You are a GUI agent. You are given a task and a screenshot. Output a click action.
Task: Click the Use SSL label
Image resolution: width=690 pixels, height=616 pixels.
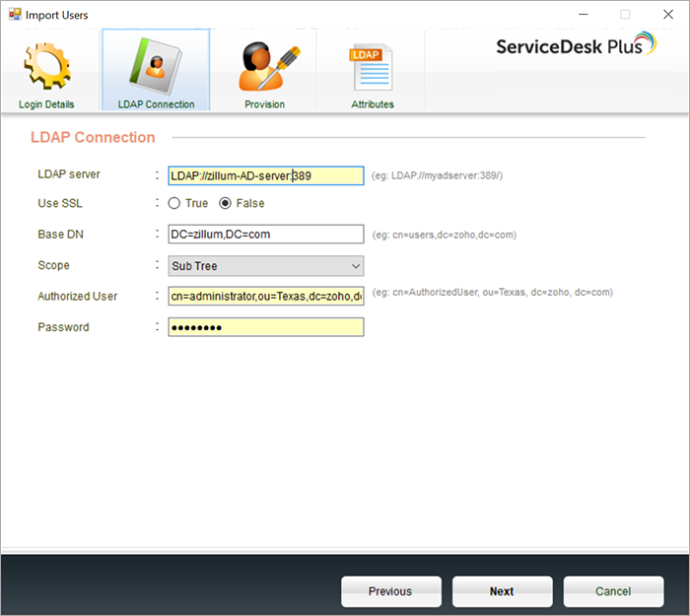coord(60,203)
